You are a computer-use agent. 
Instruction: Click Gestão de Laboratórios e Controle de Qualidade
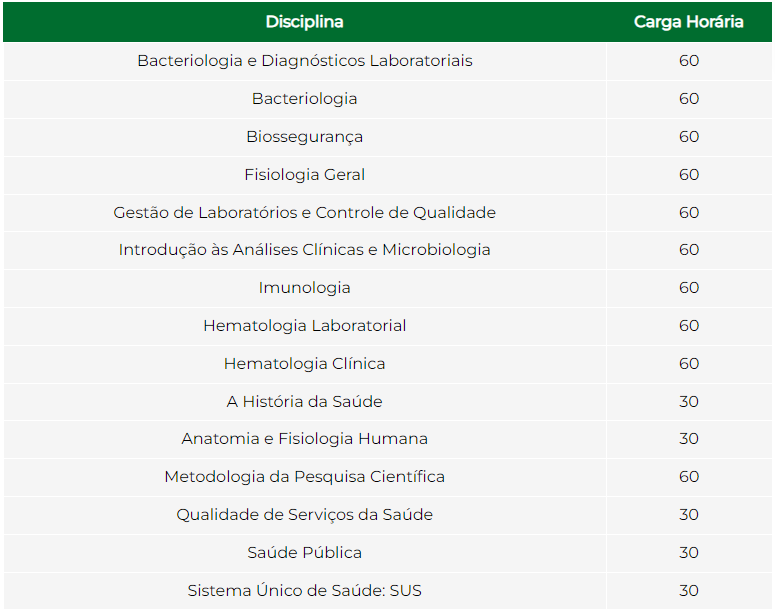(x=304, y=213)
